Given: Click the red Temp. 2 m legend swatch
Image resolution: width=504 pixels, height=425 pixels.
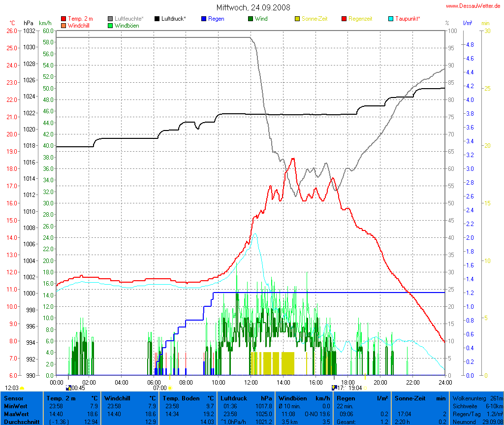Looking at the screenshot, I should (x=63, y=19).
